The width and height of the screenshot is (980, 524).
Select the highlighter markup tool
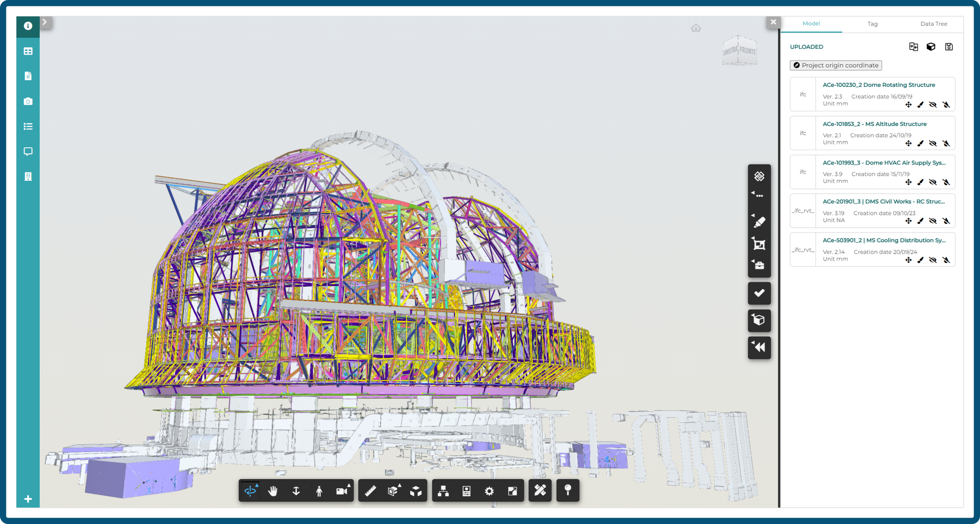pyautogui.click(x=759, y=222)
